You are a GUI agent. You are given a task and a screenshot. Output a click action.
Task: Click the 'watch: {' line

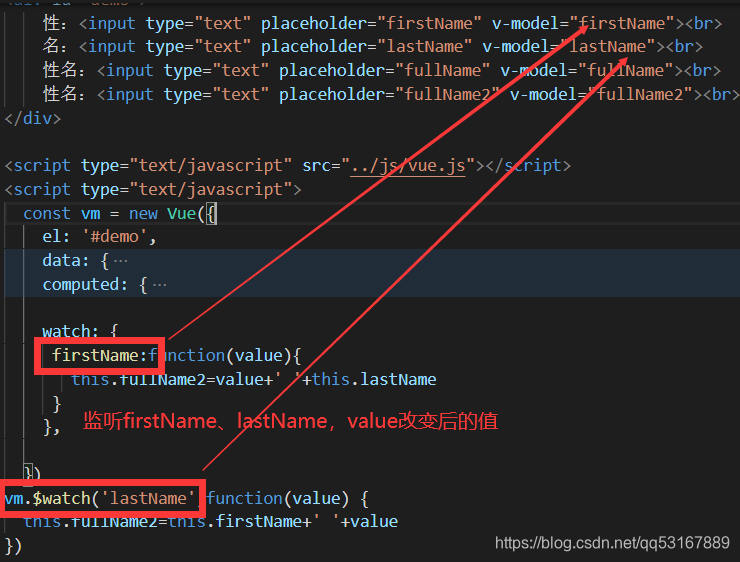[80, 331]
